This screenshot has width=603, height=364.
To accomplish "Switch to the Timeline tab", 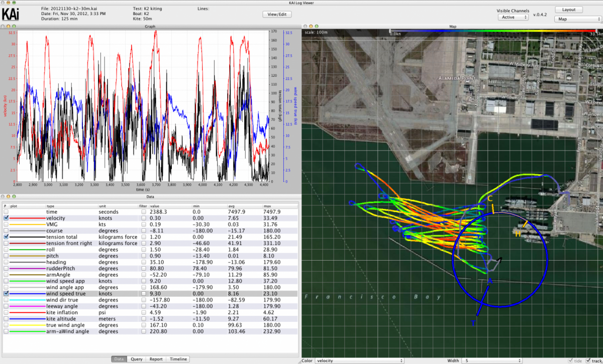I will pos(178,359).
